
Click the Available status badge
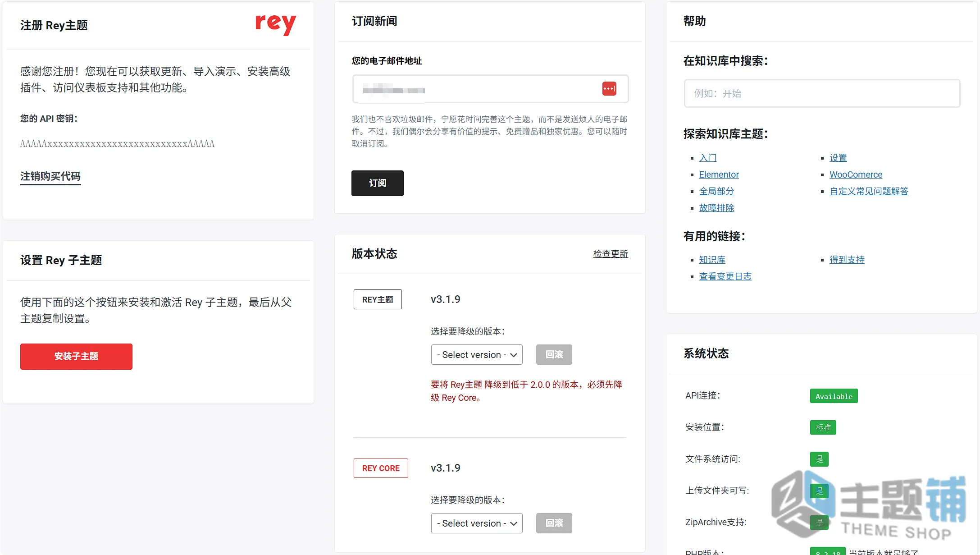coord(834,396)
